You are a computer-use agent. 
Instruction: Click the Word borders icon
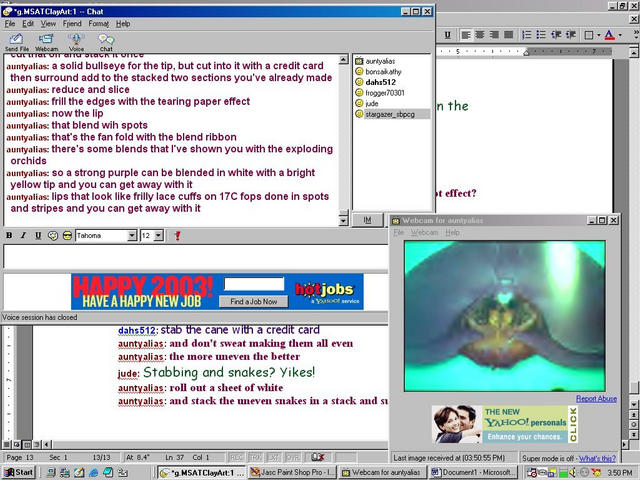[589, 35]
